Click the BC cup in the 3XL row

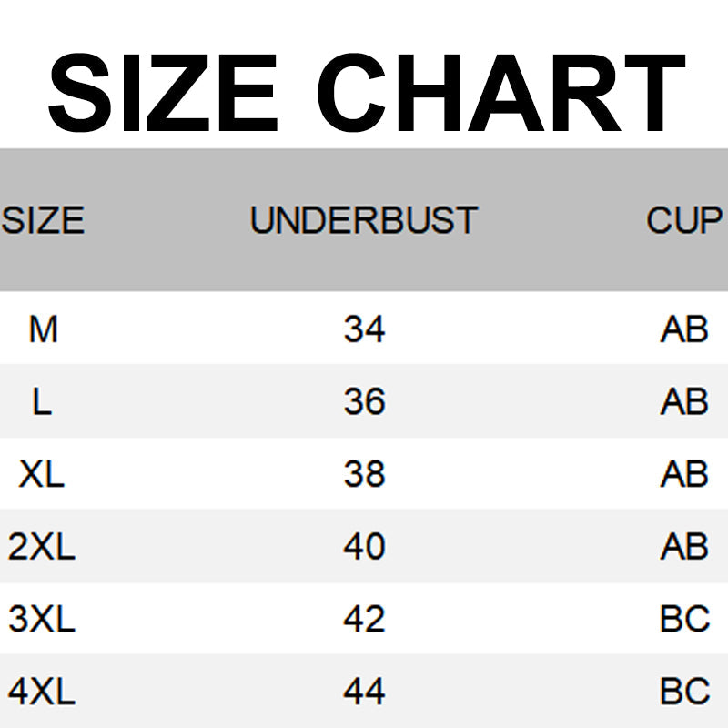[x=684, y=620]
